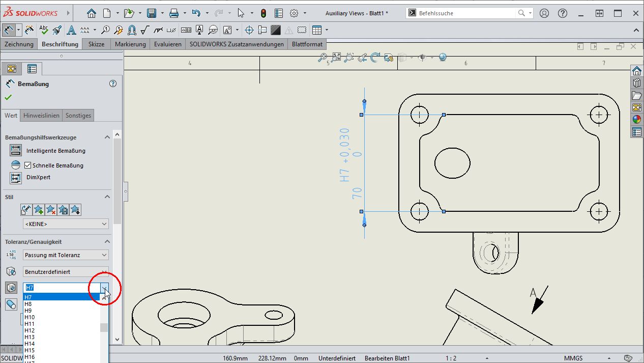
Task: Expand the Smart Dimension tool dropdown arrow
Action: pyautogui.click(x=18, y=30)
